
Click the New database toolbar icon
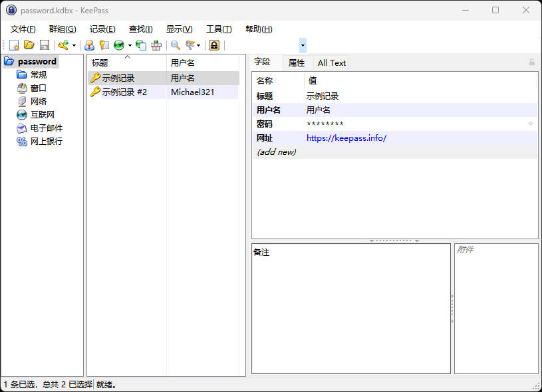(x=14, y=45)
